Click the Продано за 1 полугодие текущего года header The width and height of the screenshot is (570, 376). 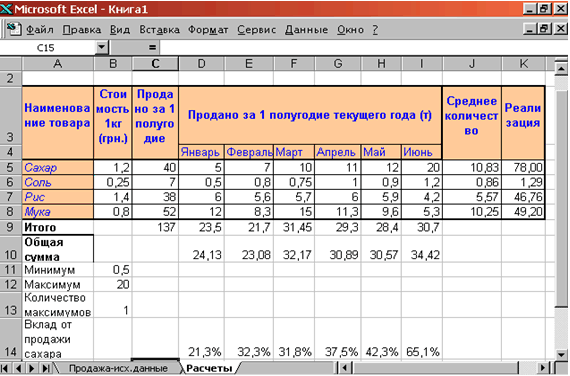(x=310, y=115)
